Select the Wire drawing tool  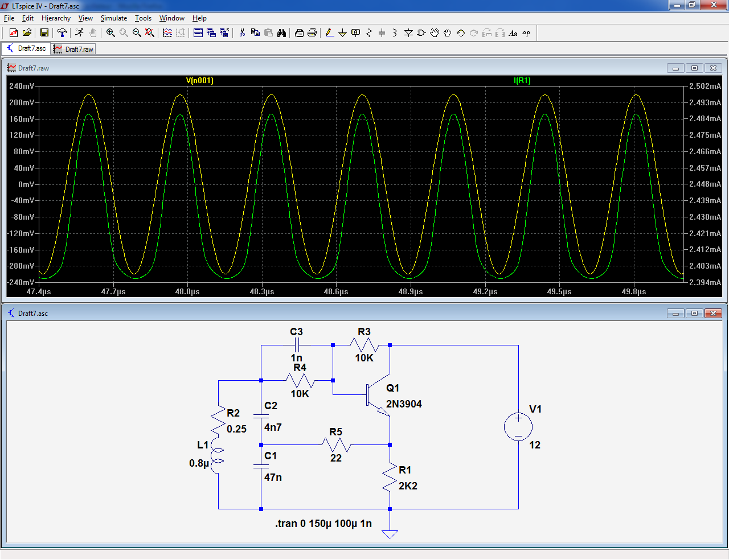[x=330, y=33]
